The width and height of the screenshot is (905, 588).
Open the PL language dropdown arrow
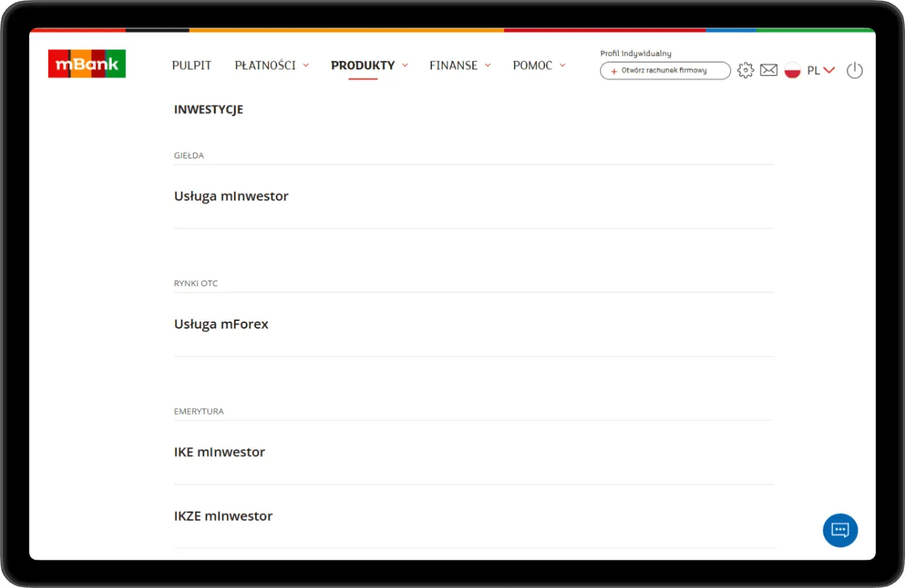829,70
